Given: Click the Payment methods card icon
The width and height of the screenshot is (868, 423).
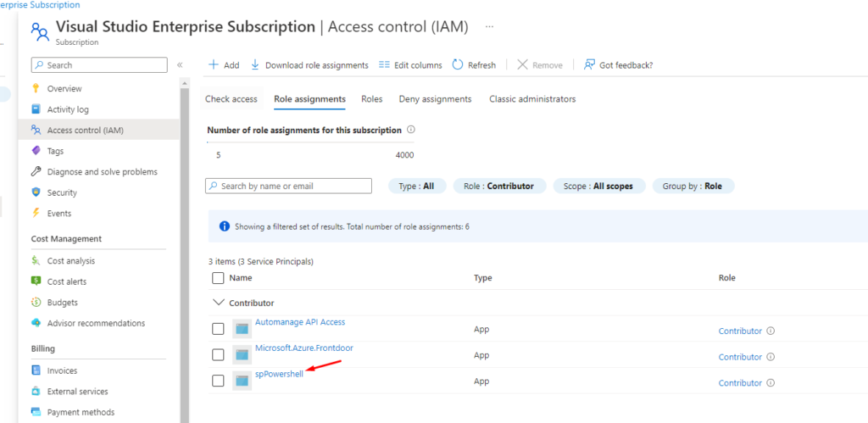Looking at the screenshot, I should tap(36, 412).
